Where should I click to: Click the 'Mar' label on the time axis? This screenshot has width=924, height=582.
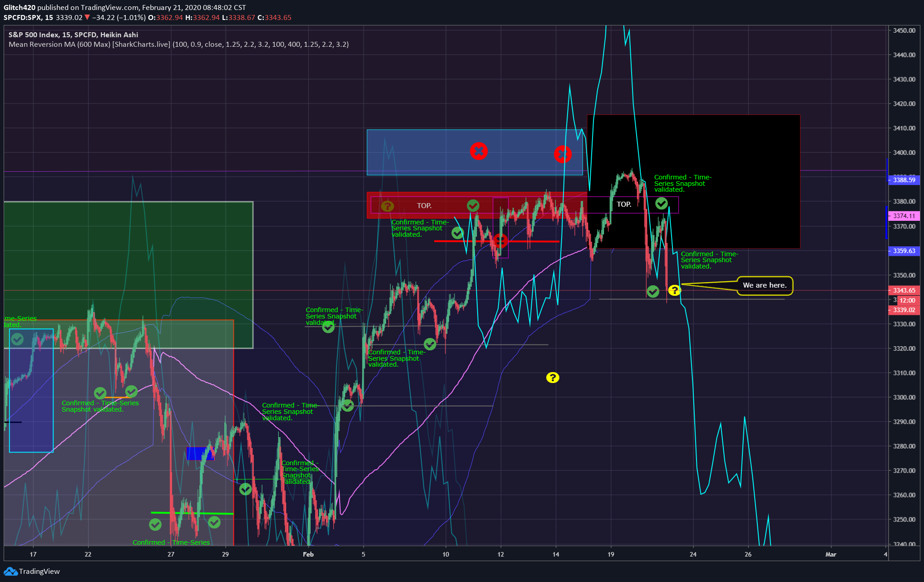pos(830,554)
